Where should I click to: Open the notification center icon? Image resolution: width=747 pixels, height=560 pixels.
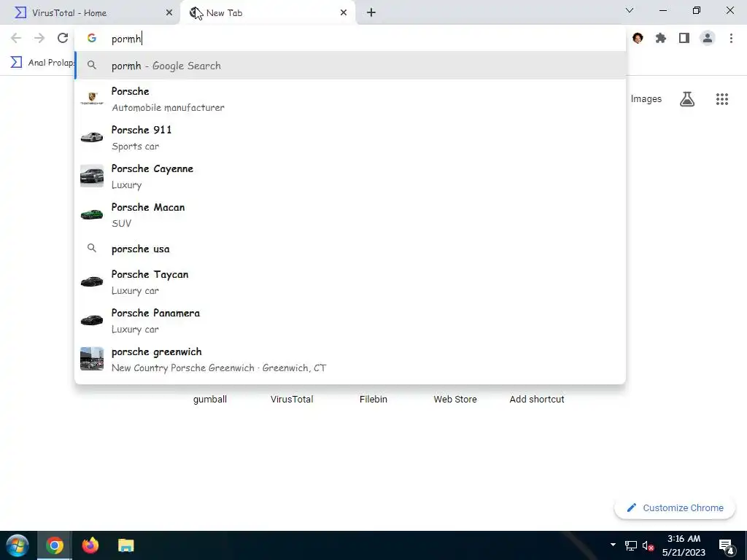coord(726,546)
